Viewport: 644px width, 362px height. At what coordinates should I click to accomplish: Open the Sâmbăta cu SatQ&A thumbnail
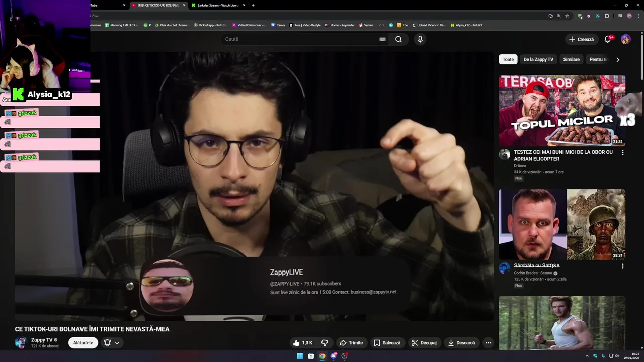tap(562, 224)
